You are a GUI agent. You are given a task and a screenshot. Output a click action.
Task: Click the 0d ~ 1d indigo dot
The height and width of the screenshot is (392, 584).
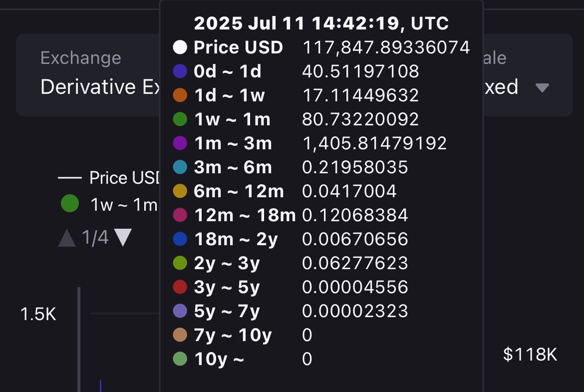tap(180, 71)
